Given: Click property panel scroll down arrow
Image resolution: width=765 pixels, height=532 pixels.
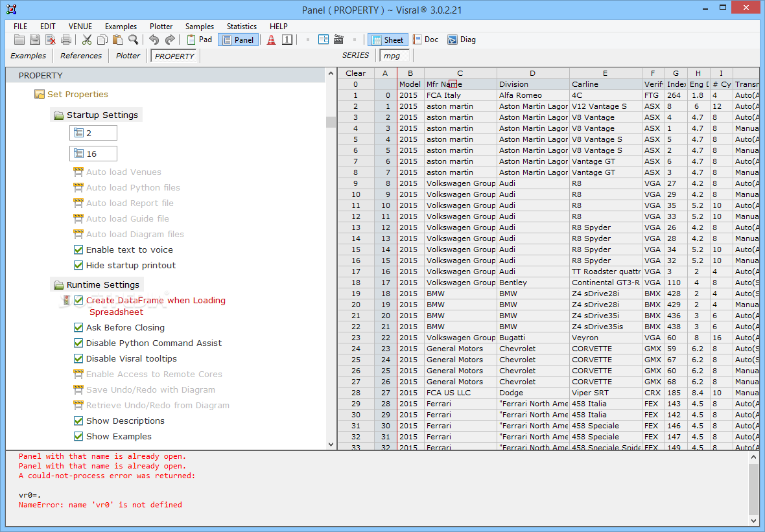Looking at the screenshot, I should coord(331,445).
